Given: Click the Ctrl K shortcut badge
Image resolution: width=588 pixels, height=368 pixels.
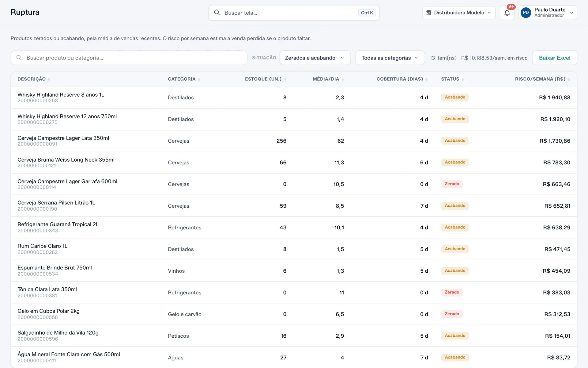Looking at the screenshot, I should point(367,13).
